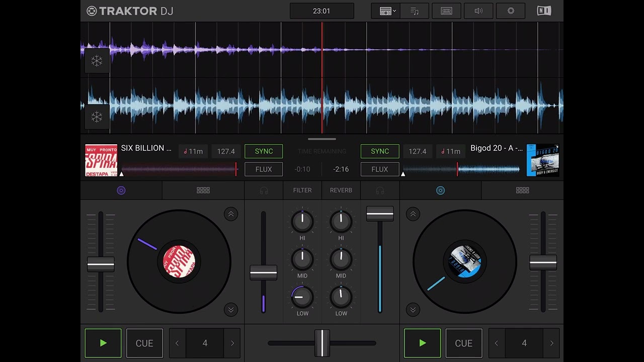Viewport: 644px width, 362px height.
Task: Click the waveform panel resize handle bar
Action: point(322,139)
